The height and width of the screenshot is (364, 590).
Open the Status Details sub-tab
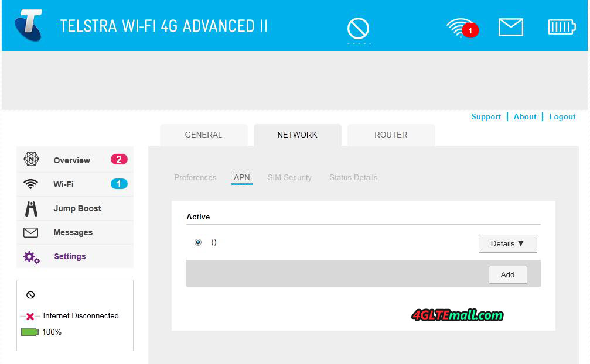(x=353, y=177)
